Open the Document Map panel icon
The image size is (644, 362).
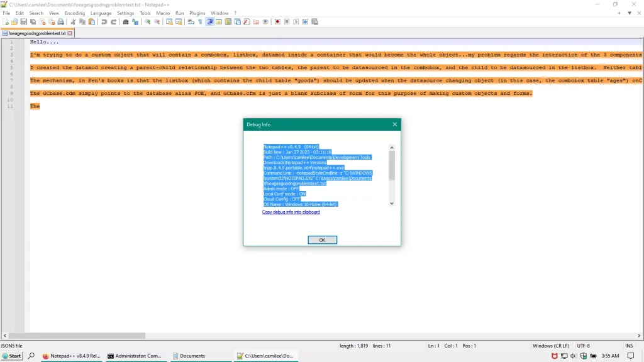pos(228,21)
